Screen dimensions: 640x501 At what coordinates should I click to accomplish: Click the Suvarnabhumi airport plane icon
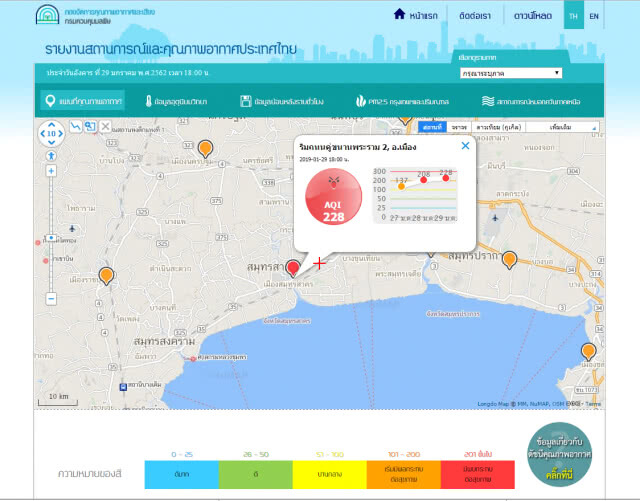(495, 218)
